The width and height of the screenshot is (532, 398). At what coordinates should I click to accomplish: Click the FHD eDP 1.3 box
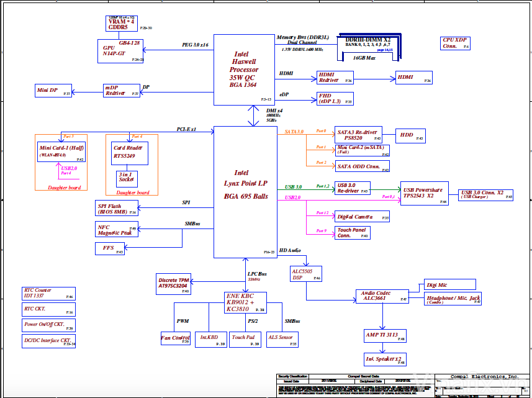335,99
